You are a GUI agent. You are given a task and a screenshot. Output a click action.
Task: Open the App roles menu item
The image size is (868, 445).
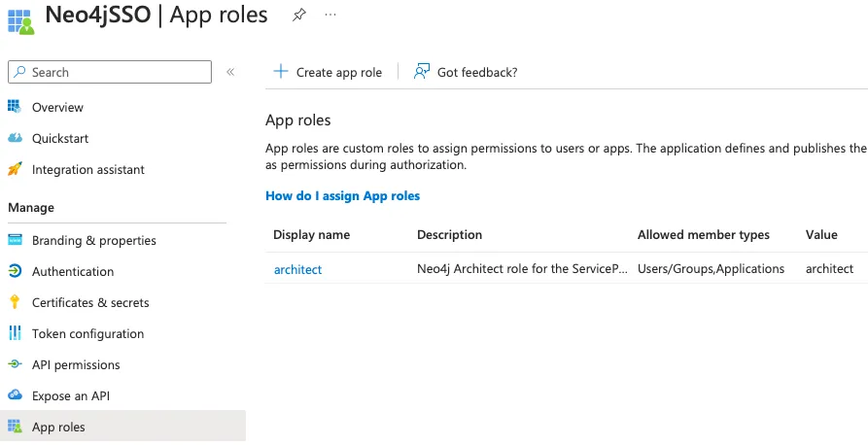pyautogui.click(x=58, y=427)
